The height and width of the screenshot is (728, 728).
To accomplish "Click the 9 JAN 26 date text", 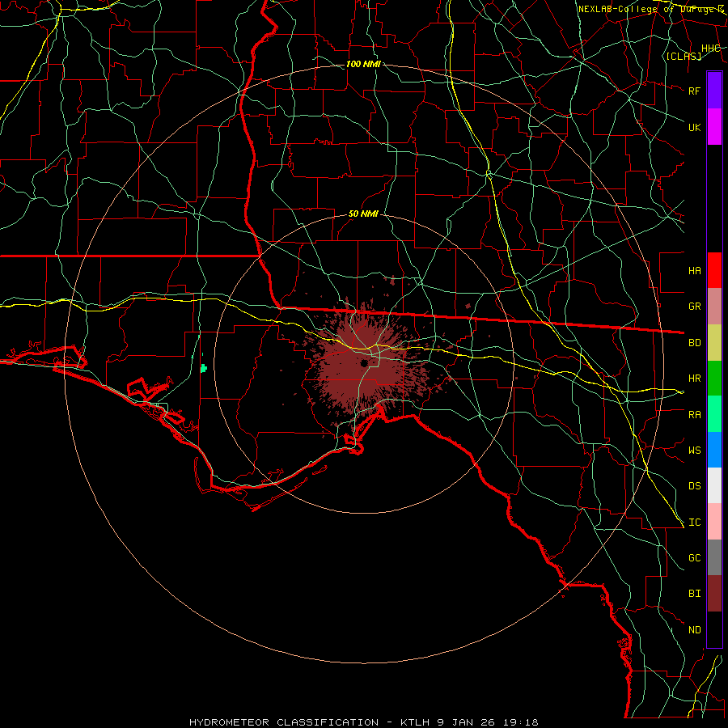I will [466, 722].
